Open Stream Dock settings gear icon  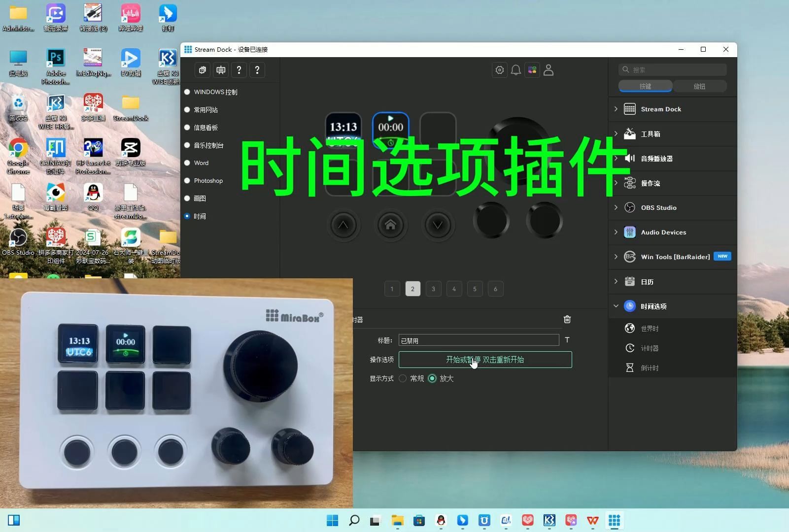pos(499,70)
